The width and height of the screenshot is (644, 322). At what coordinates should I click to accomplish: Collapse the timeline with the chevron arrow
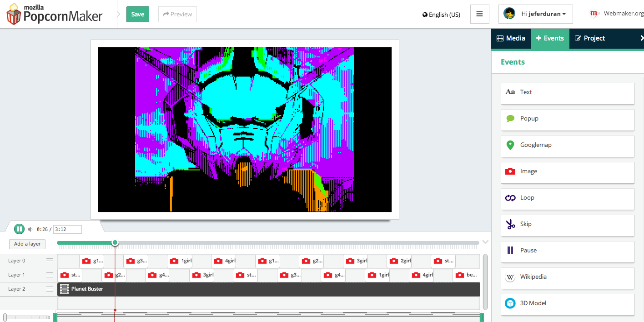pyautogui.click(x=485, y=242)
